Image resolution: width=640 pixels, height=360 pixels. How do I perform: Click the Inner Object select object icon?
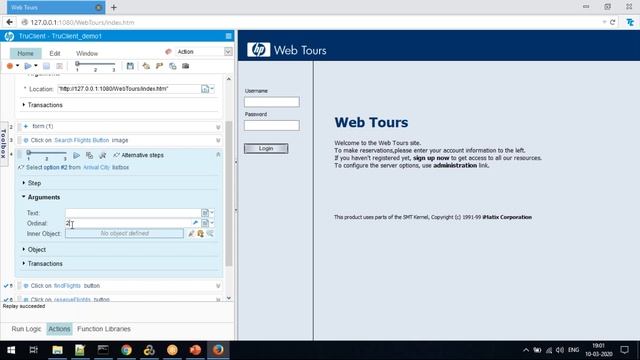(x=191, y=233)
